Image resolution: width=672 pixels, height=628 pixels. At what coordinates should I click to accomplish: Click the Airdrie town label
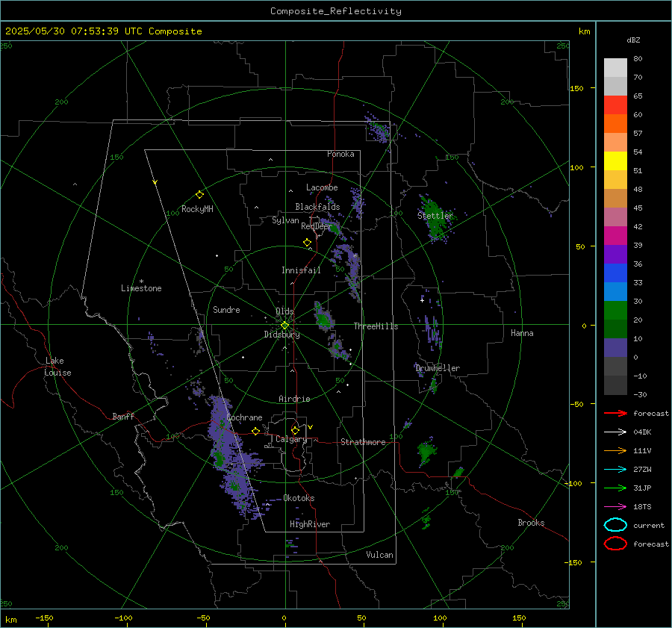pyautogui.click(x=294, y=399)
